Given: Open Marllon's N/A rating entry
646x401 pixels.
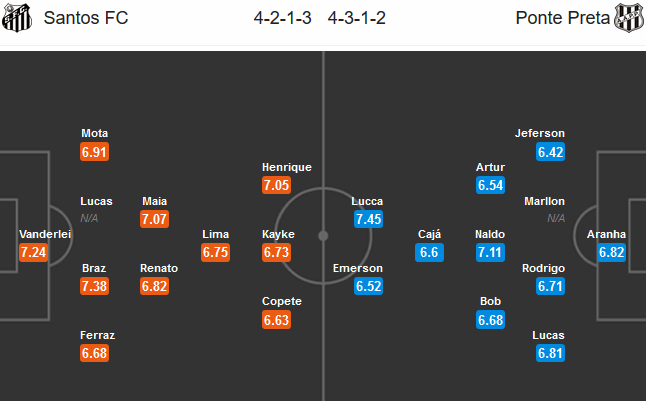Looking at the screenshot, I should click(556, 218).
